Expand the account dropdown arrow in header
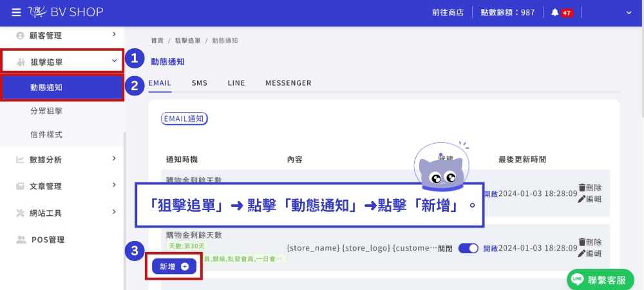The image size is (644, 290). coord(629,13)
